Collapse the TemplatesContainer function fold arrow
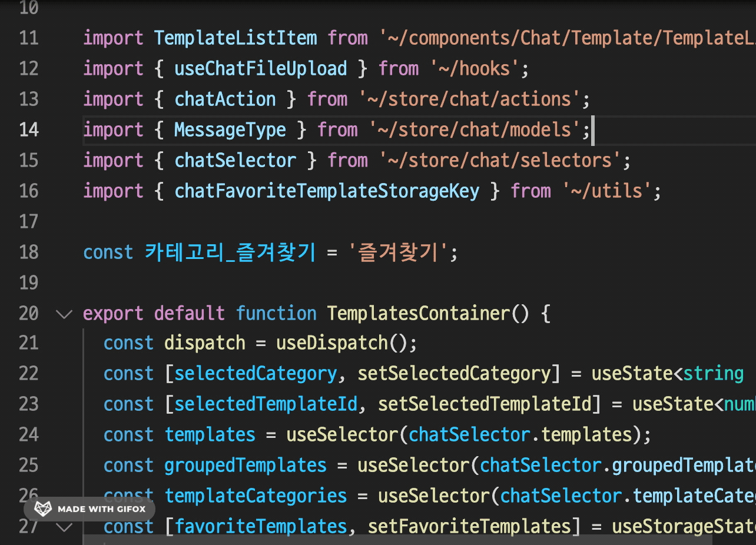 (x=64, y=314)
